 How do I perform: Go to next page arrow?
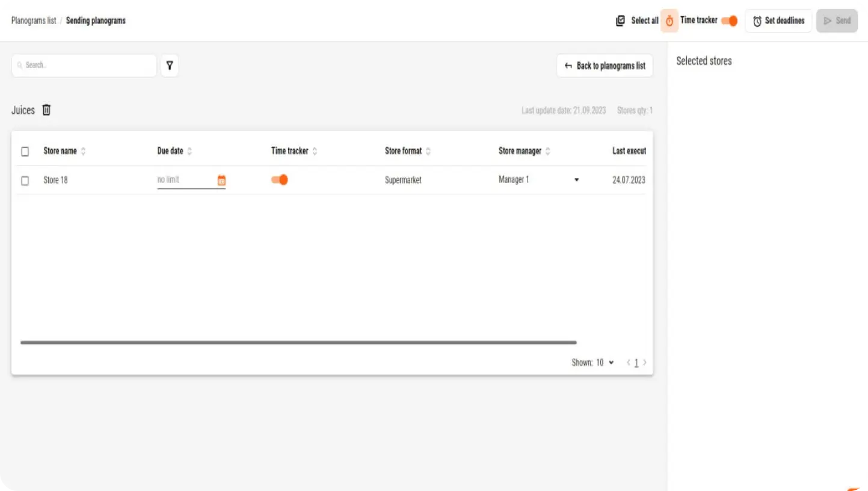(645, 363)
